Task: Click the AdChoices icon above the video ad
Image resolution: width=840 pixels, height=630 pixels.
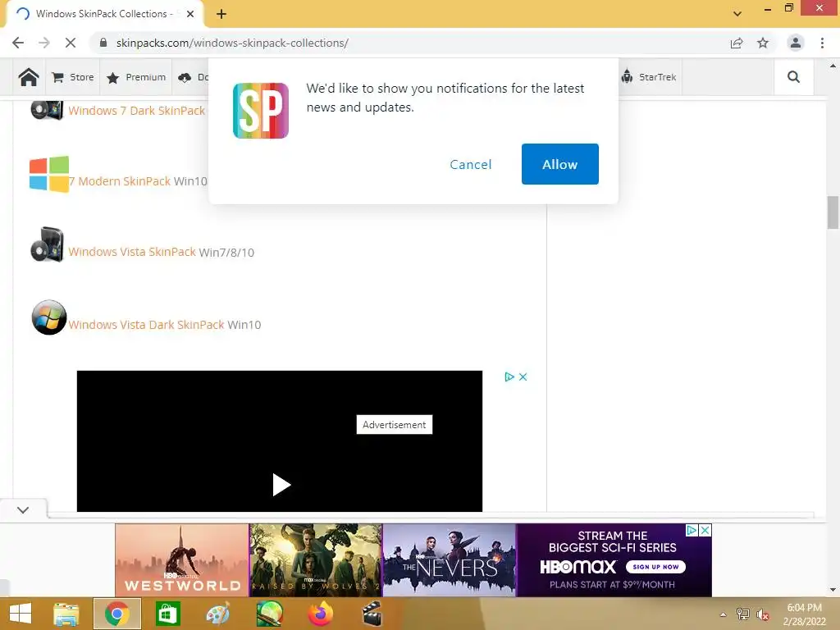Action: [509, 377]
